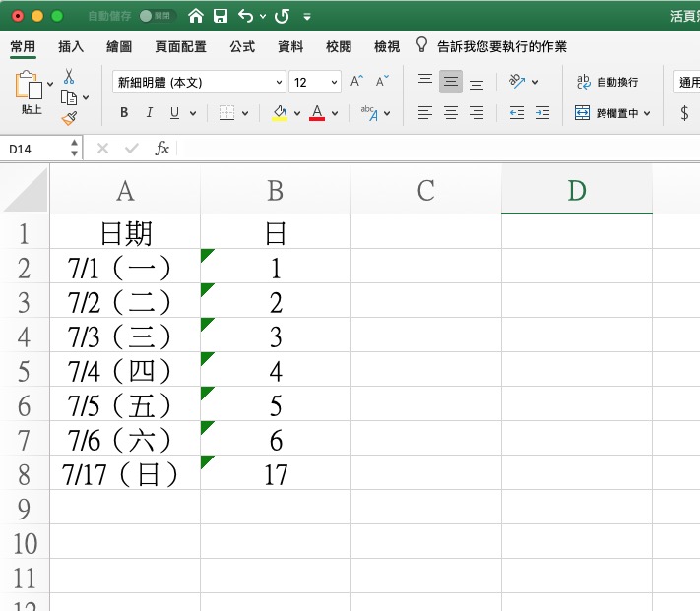Click the Paste clipboard icon
Viewport: 700px width, 611px height.
coord(29,85)
